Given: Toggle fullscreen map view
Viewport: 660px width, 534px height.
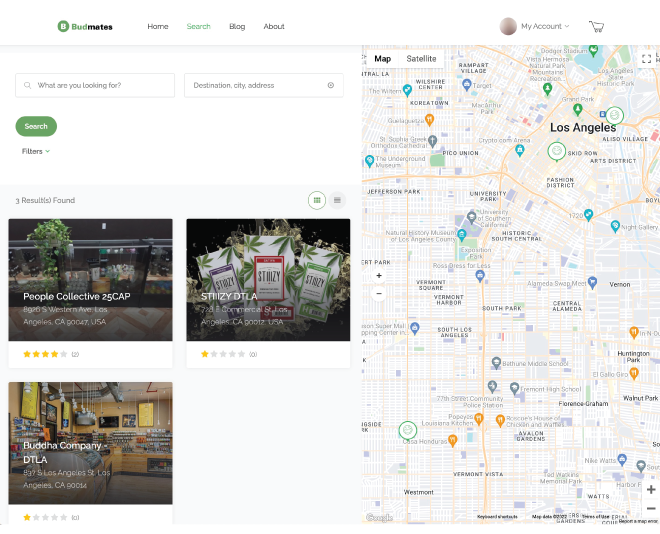Looking at the screenshot, I should point(647,59).
